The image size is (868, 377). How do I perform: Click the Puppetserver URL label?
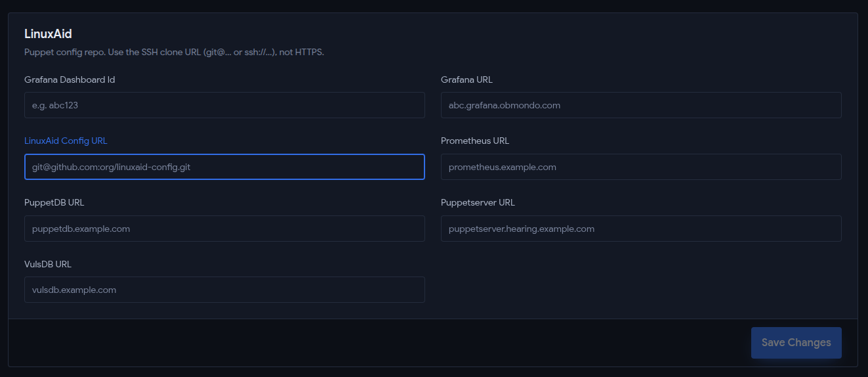[478, 202]
